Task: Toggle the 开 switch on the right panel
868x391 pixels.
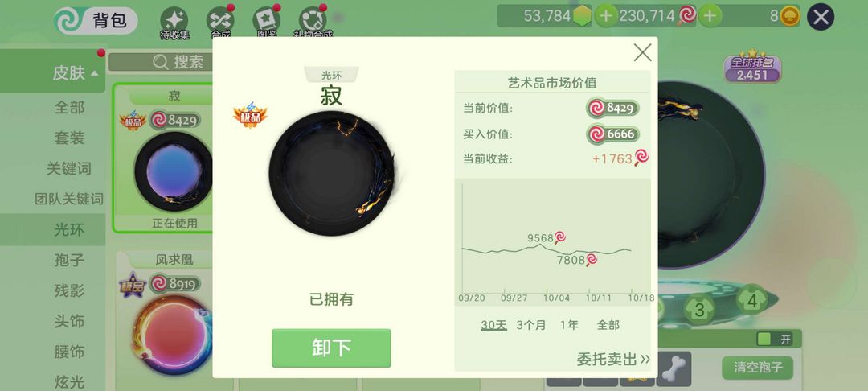Action: 775,339
